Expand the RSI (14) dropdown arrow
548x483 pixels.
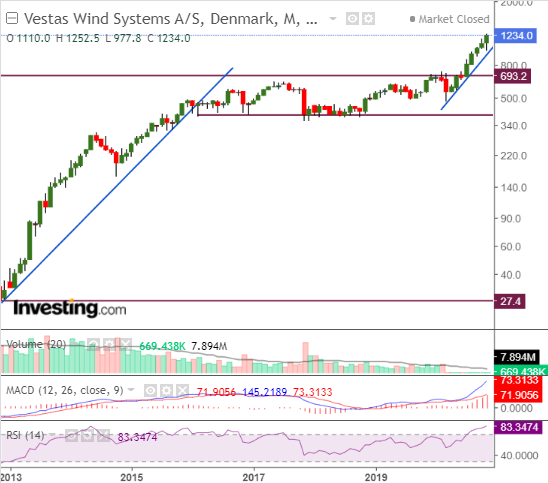pyautogui.click(x=52, y=435)
